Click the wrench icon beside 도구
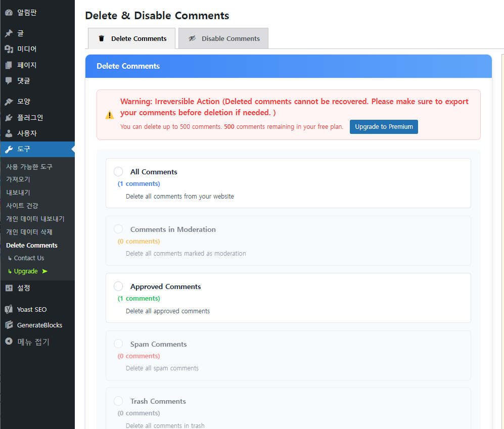The height and width of the screenshot is (429, 504). tap(9, 149)
